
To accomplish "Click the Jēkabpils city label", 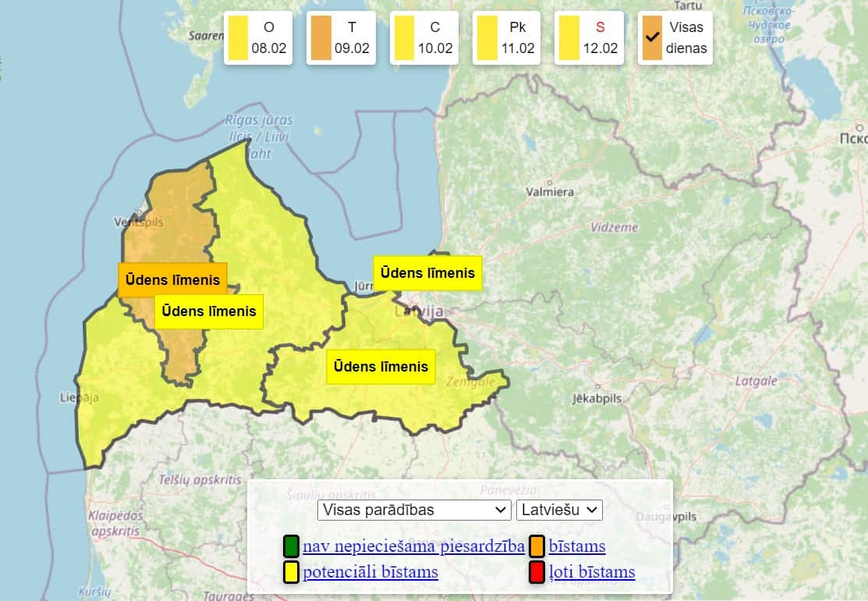I will click(x=597, y=398).
